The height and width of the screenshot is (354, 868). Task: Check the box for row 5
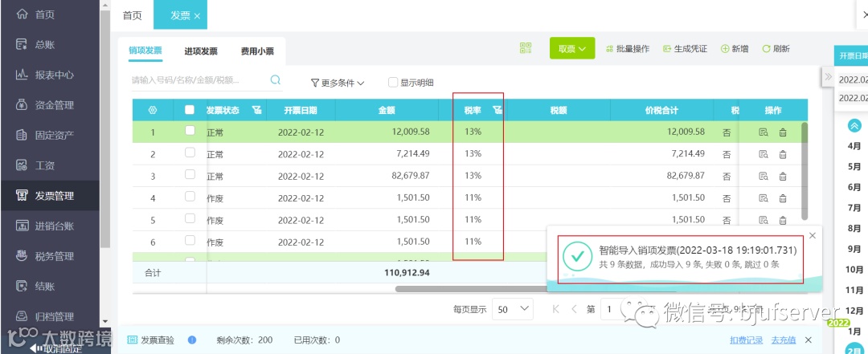pyautogui.click(x=190, y=218)
